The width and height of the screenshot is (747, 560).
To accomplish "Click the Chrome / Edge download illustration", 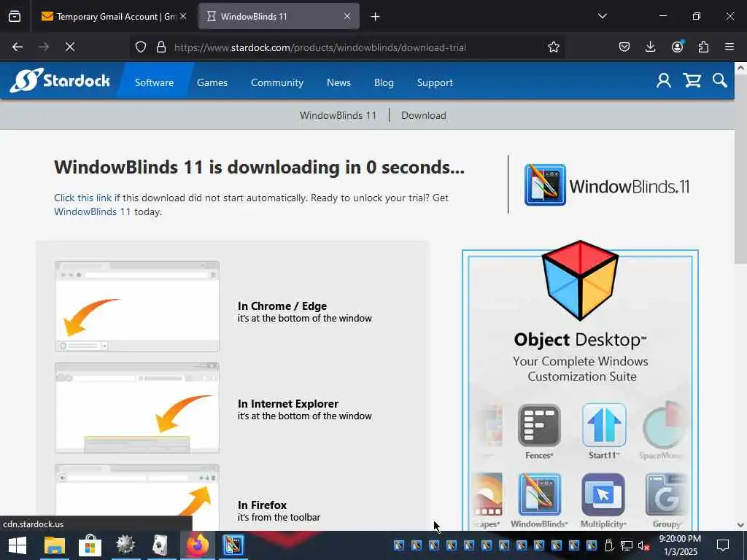I will [137, 306].
